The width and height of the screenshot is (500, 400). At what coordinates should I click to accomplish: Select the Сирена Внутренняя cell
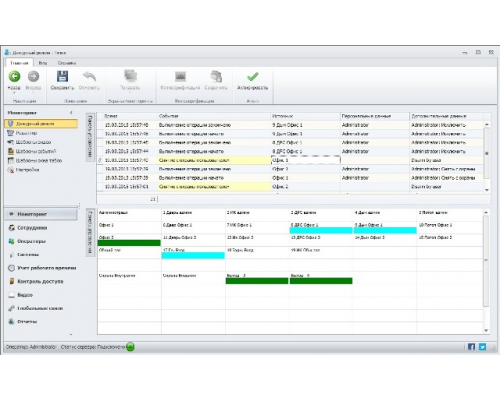pos(129,278)
